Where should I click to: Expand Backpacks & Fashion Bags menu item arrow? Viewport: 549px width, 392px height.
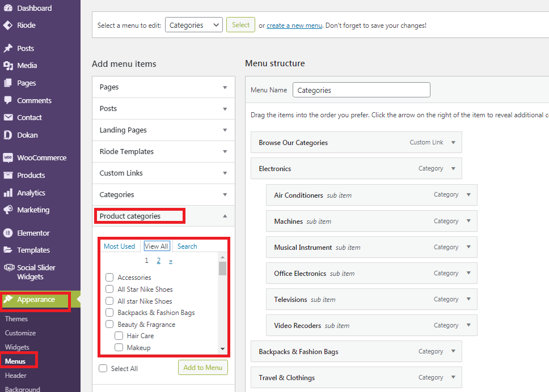point(453,351)
